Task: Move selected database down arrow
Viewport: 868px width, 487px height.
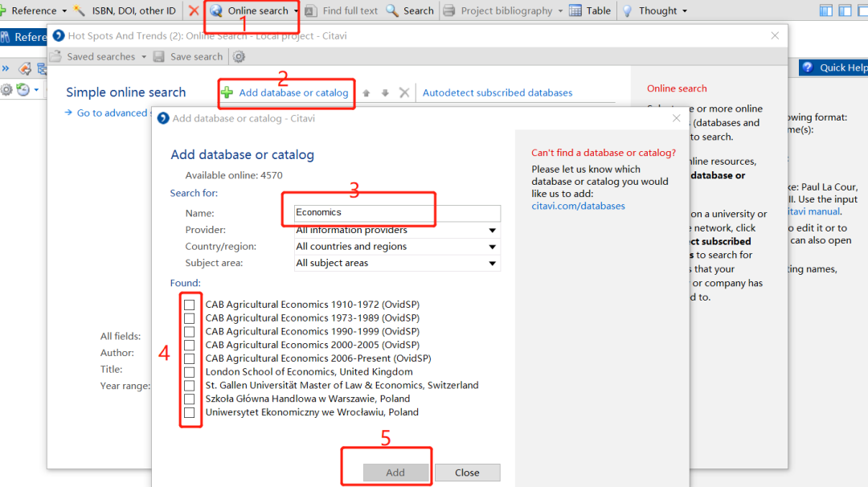Action: [x=385, y=93]
